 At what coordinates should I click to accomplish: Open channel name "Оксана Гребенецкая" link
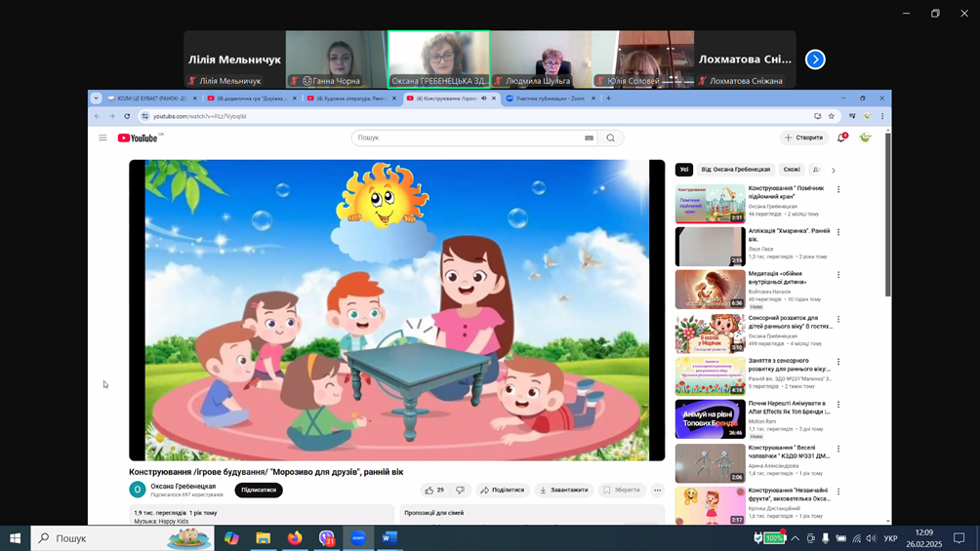coord(184,486)
